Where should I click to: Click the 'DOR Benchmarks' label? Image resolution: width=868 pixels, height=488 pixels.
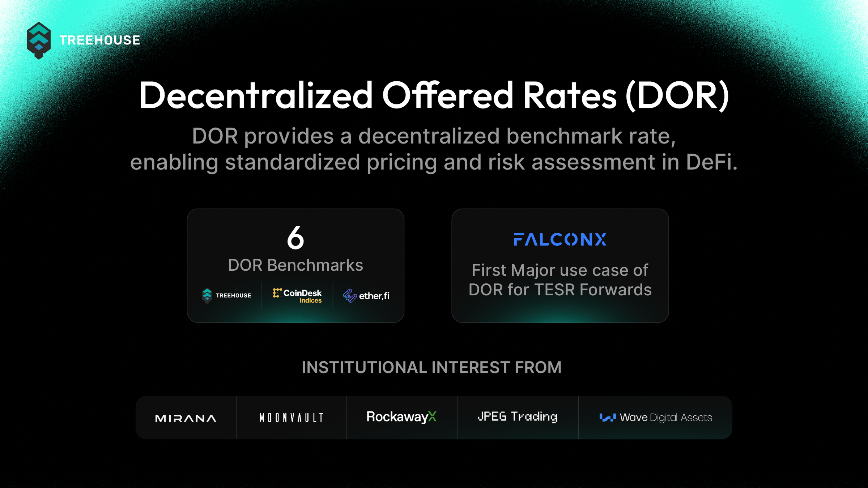click(295, 265)
